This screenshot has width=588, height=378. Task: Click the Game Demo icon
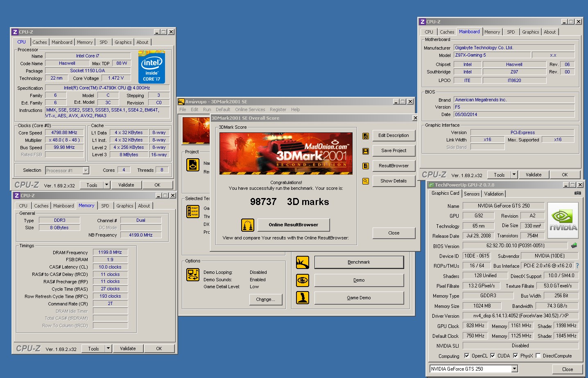(x=303, y=298)
